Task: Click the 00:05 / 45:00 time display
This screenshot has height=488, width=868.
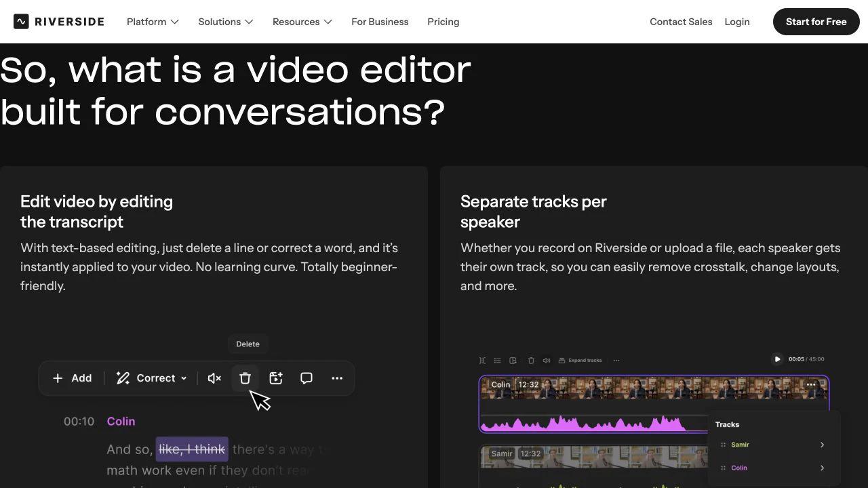Action: pyautogui.click(x=806, y=359)
